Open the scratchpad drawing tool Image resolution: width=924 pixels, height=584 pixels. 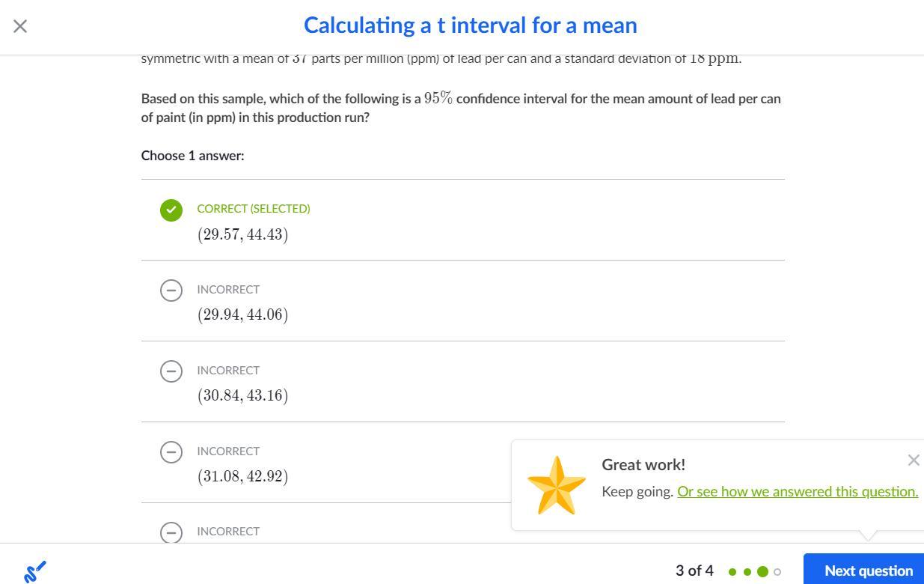coord(34,571)
